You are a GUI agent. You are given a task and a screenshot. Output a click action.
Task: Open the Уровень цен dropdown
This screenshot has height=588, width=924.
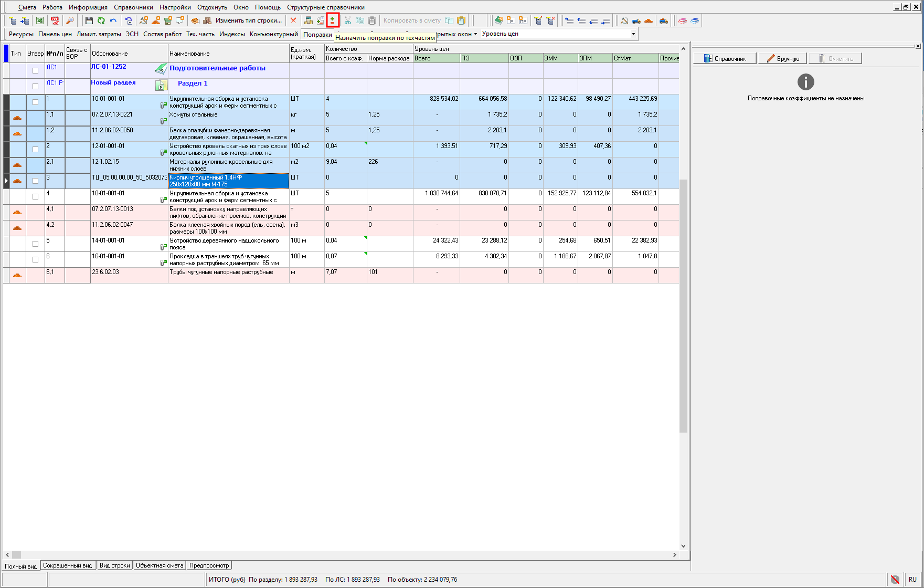pos(633,34)
